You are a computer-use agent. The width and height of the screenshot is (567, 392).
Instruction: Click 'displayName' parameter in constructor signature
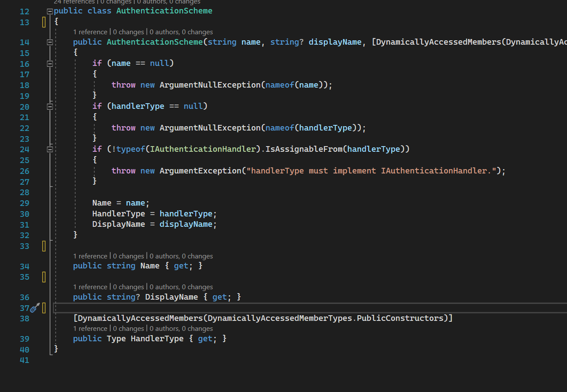(x=335, y=42)
